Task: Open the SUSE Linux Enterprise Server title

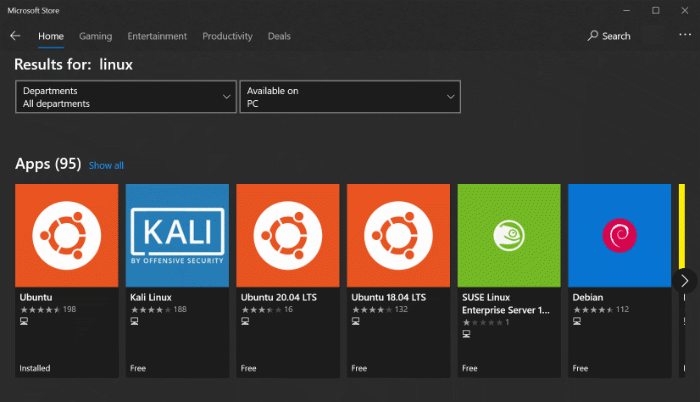Action: tap(506, 304)
